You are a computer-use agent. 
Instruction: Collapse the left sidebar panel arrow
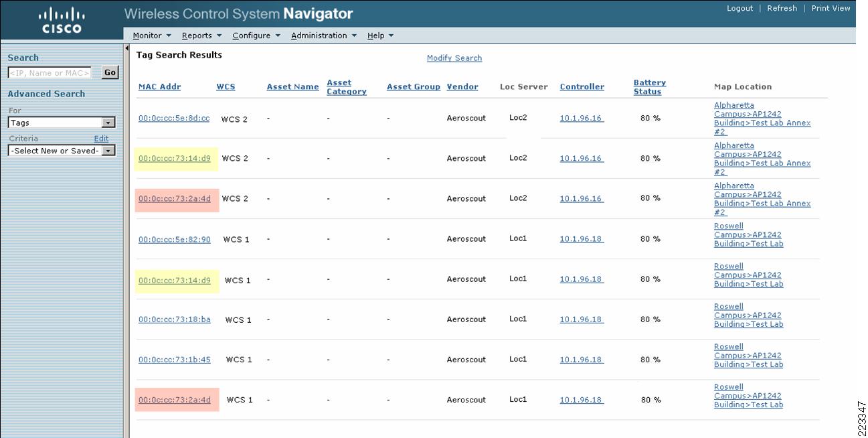(127, 48)
